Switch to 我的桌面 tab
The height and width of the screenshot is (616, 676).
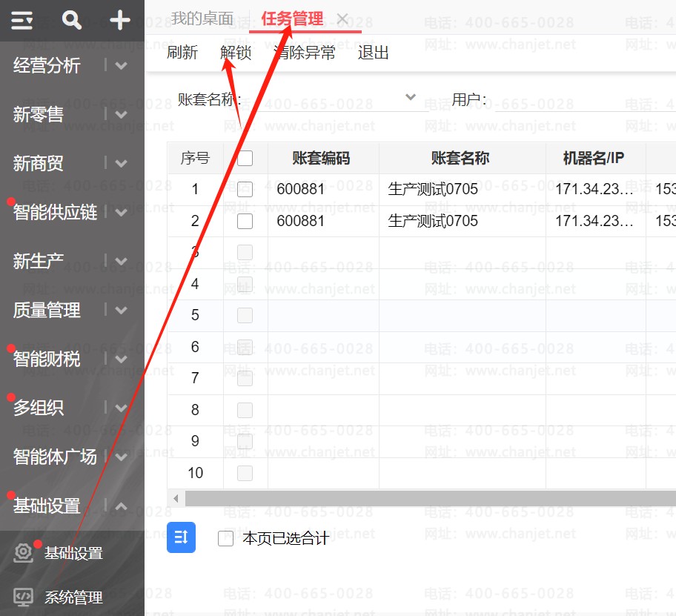(x=202, y=19)
